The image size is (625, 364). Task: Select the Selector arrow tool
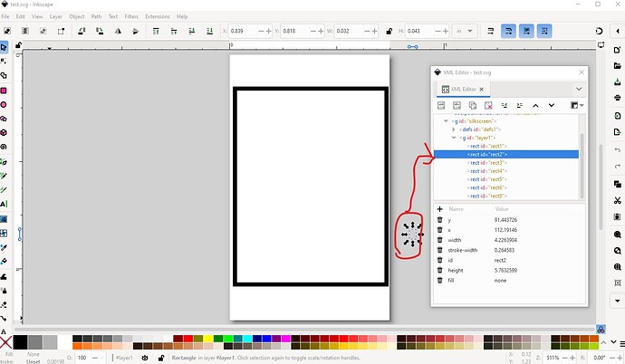pyautogui.click(x=4, y=47)
